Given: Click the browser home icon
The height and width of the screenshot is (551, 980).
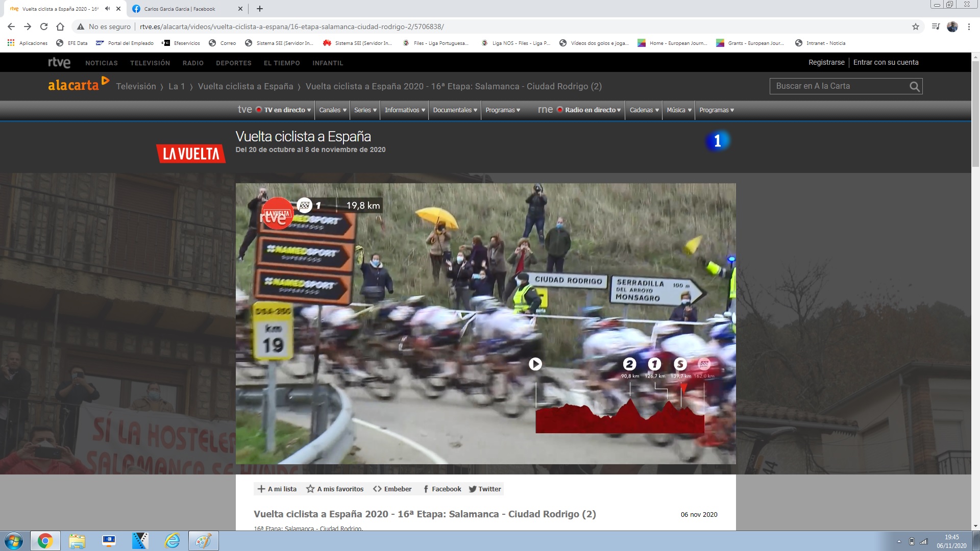Looking at the screenshot, I should 60,27.
